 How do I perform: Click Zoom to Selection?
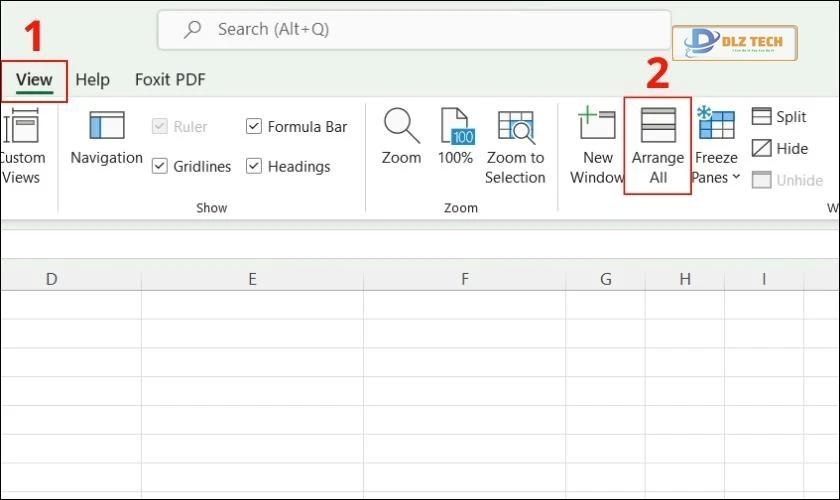[515, 146]
